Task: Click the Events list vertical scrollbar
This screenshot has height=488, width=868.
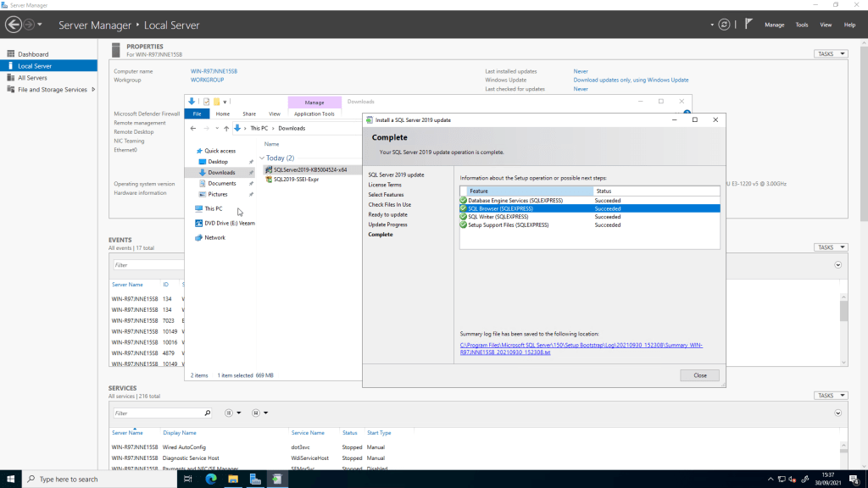Action: [x=843, y=312]
